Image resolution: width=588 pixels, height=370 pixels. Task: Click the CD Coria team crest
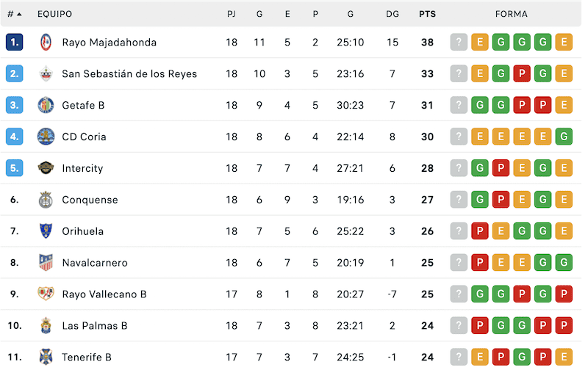[x=46, y=137]
